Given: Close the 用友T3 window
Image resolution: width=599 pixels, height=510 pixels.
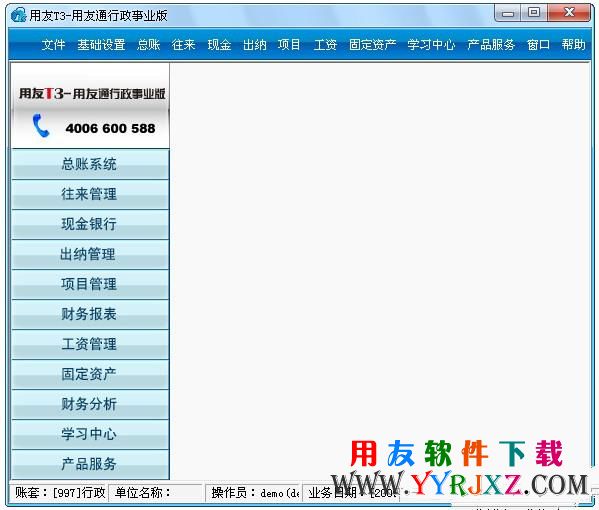Looking at the screenshot, I should [x=569, y=13].
